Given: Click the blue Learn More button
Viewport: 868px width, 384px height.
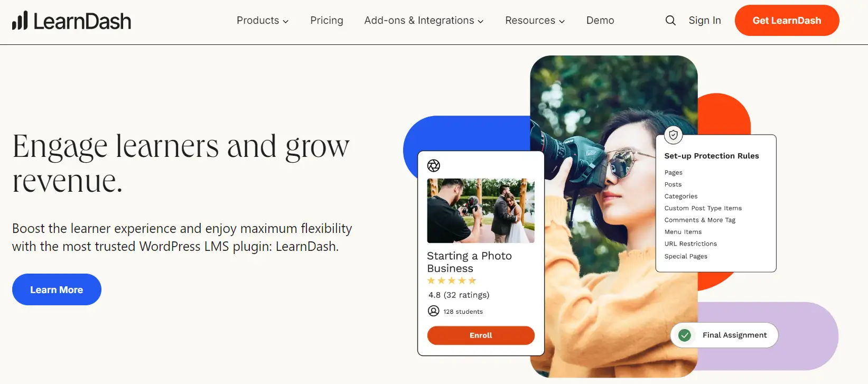Looking at the screenshot, I should 57,289.
